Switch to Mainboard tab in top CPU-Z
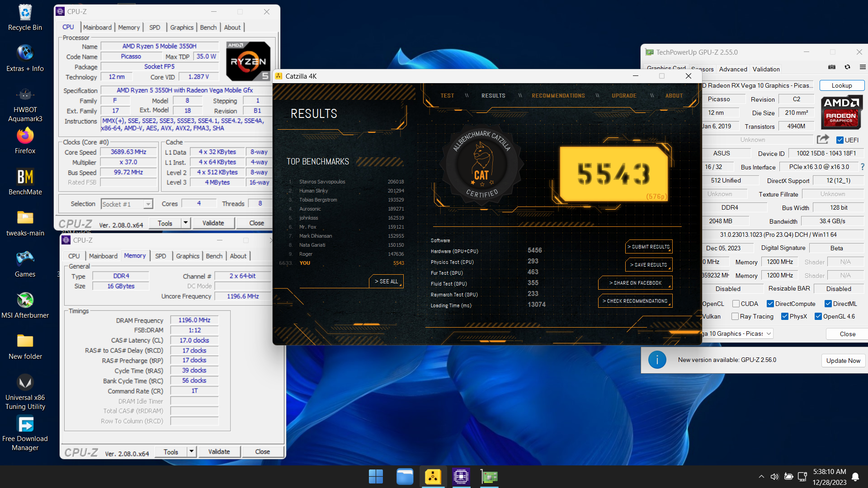The width and height of the screenshot is (868, 488). tap(97, 28)
